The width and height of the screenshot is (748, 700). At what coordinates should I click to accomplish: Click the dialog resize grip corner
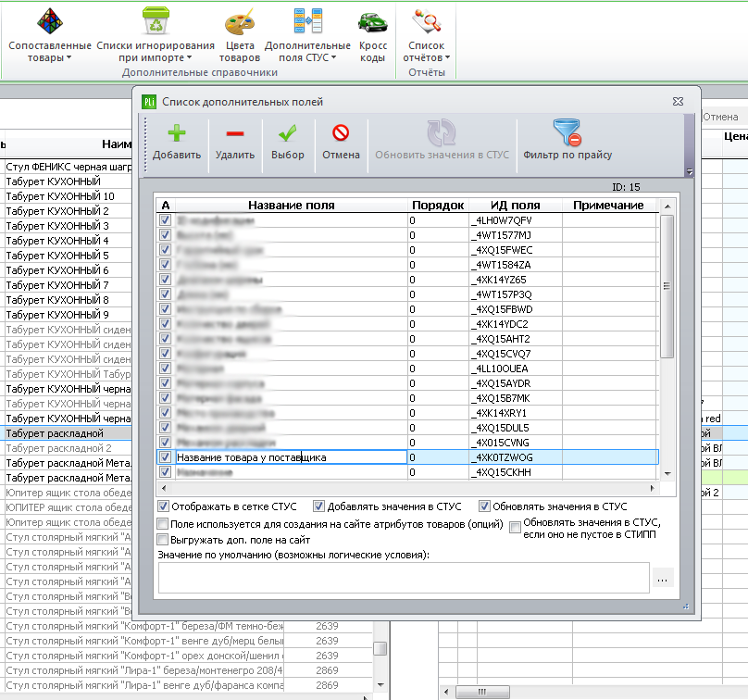point(686,606)
